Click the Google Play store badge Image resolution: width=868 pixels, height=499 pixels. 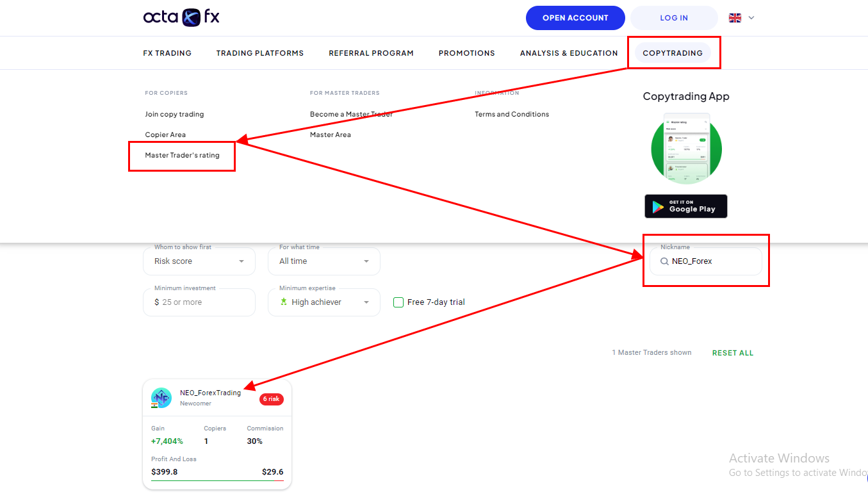pos(685,206)
